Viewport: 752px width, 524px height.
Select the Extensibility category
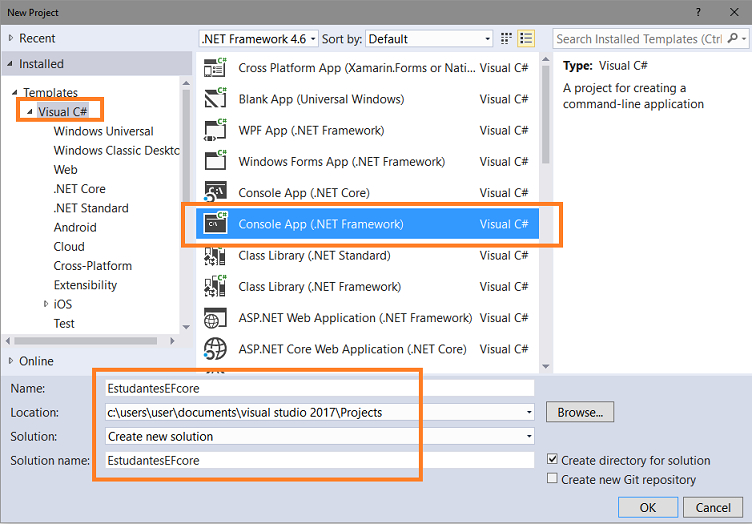pos(85,285)
